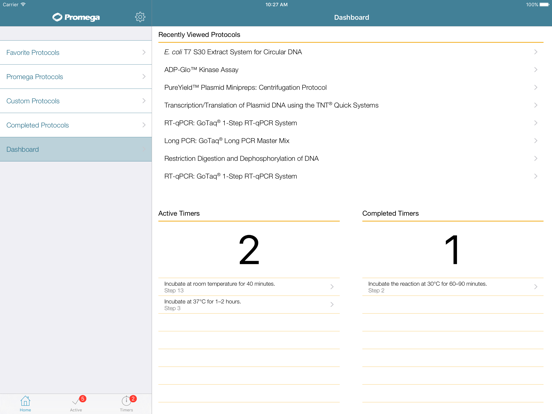Screen dimensions: 552x414
Task: Open Favorite Protocols in sidebar
Action: point(76,52)
